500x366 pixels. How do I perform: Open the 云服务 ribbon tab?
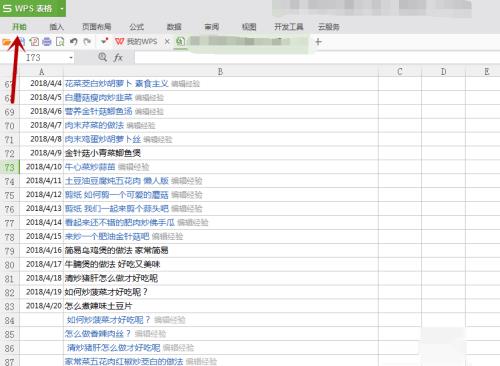tap(328, 27)
